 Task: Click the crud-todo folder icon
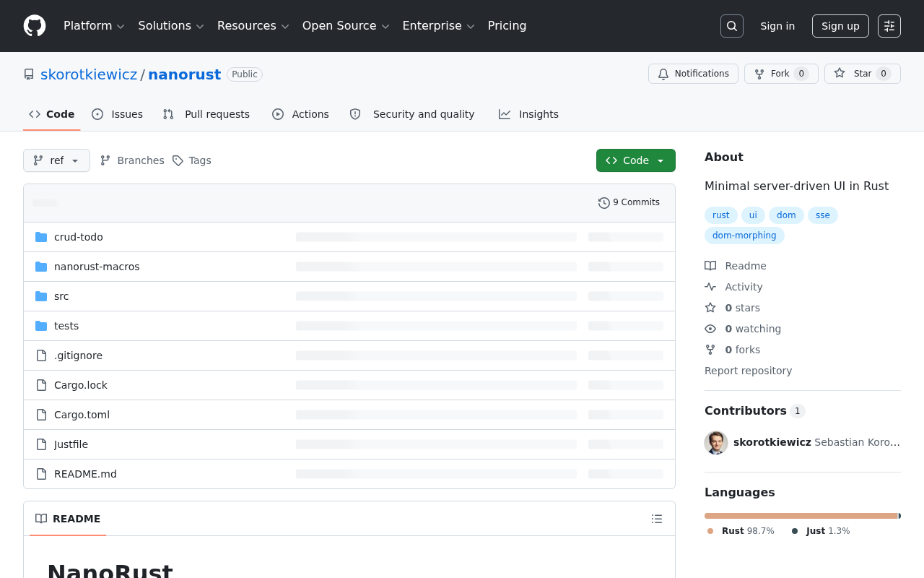41,237
